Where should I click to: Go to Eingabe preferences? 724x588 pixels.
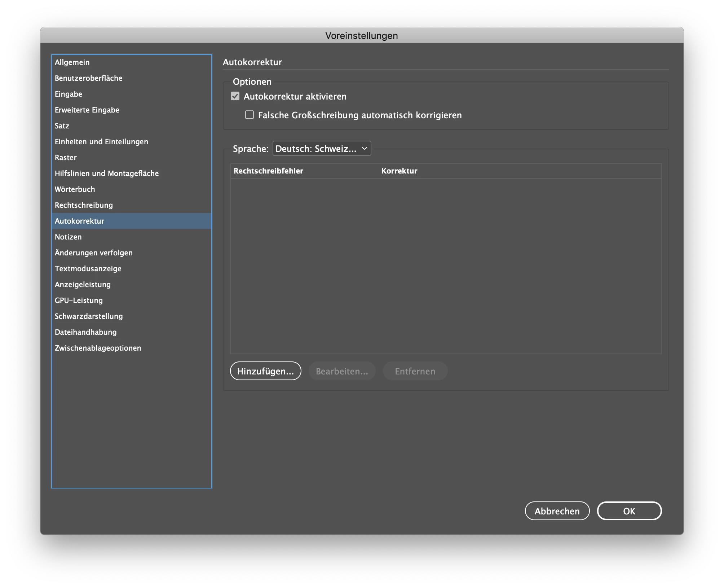[69, 94]
